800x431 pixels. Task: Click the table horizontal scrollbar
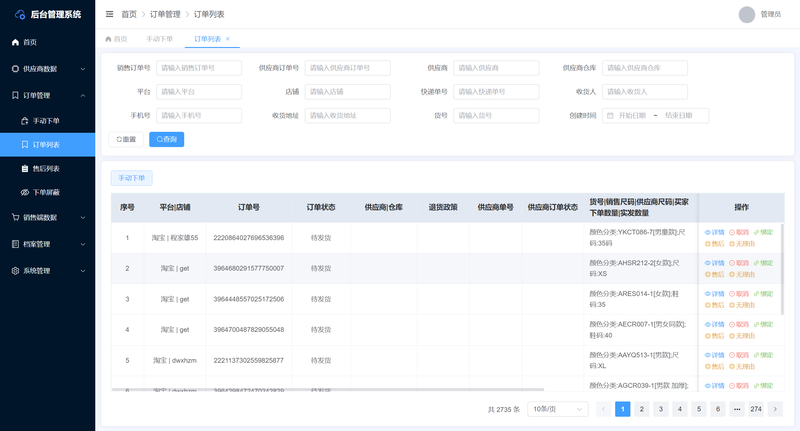328,390
